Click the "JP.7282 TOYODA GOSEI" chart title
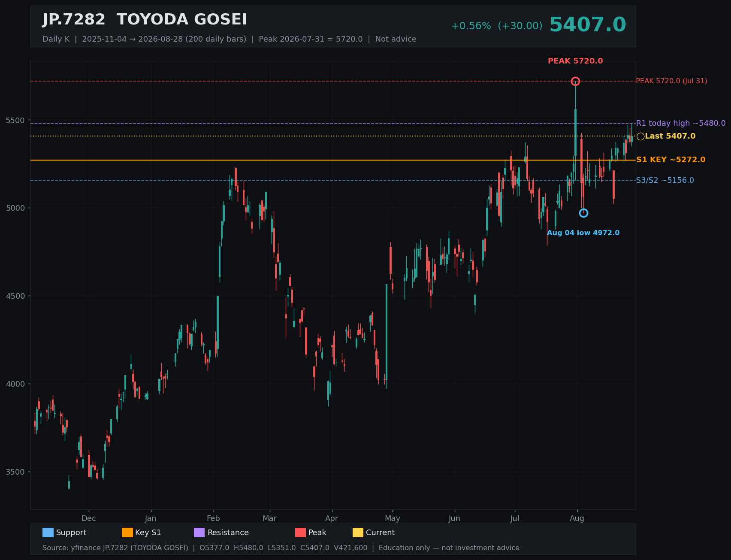 [x=145, y=20]
